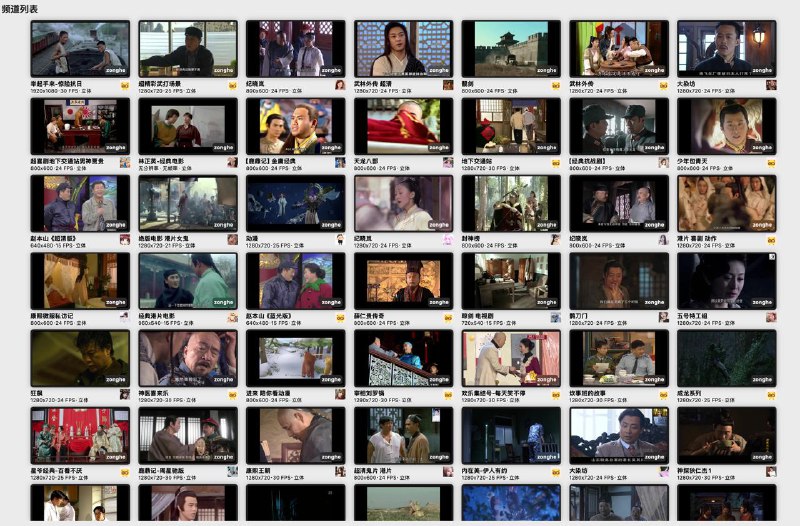This screenshot has height=526, width=800.
Task: Click the avatar icon beside 赵本山《蓝光版》
Action: [340, 317]
